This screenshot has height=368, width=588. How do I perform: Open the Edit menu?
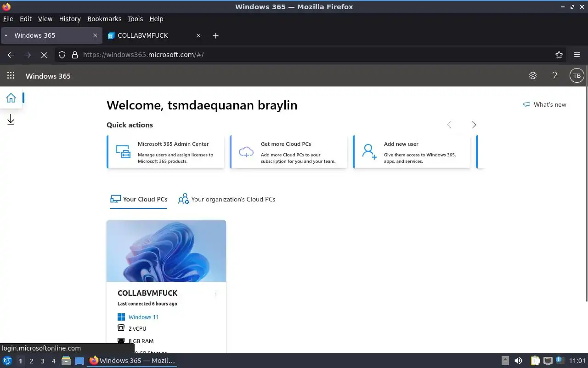point(26,19)
